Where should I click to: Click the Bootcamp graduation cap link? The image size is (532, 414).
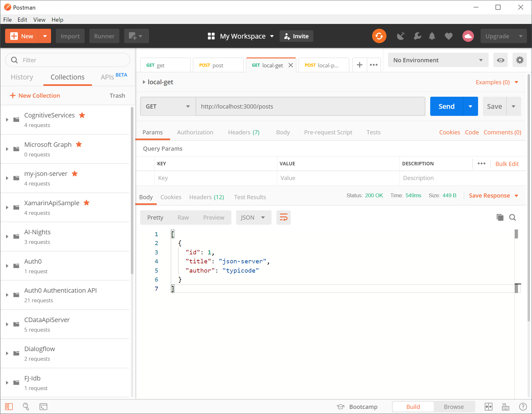[357, 407]
